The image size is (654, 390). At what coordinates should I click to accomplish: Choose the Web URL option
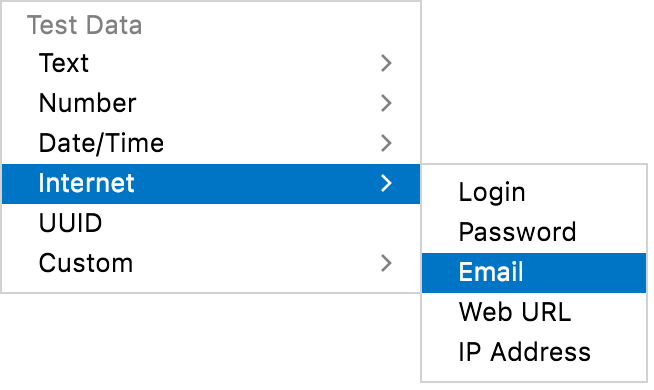pyautogui.click(x=534, y=312)
